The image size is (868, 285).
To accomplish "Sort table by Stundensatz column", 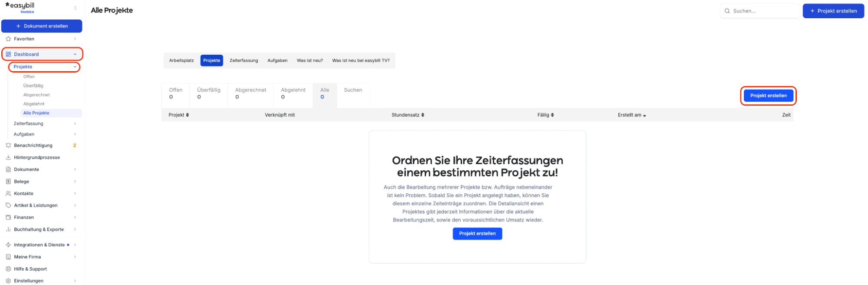I will point(408,115).
